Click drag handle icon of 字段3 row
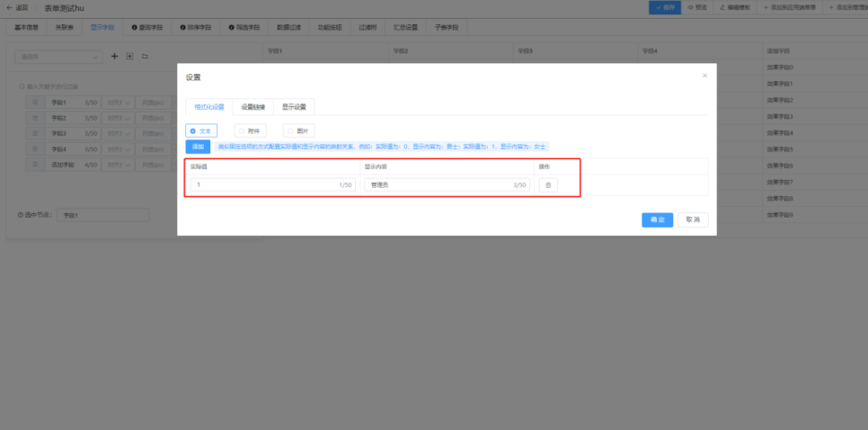 pos(34,133)
